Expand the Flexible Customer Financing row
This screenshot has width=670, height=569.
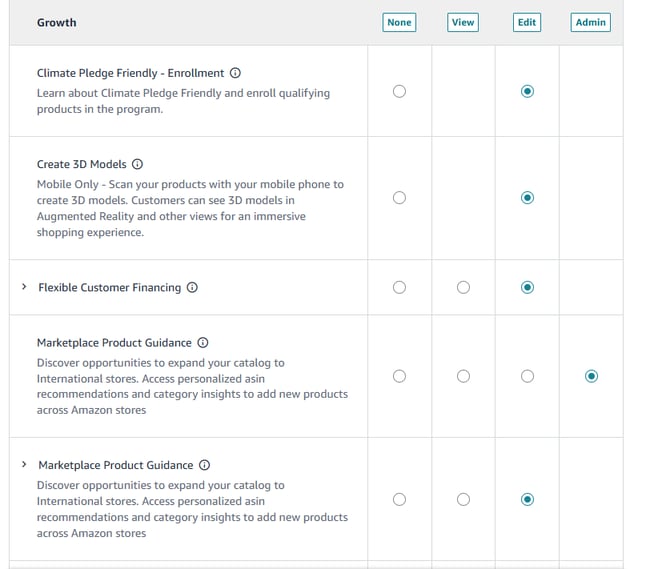tap(24, 287)
